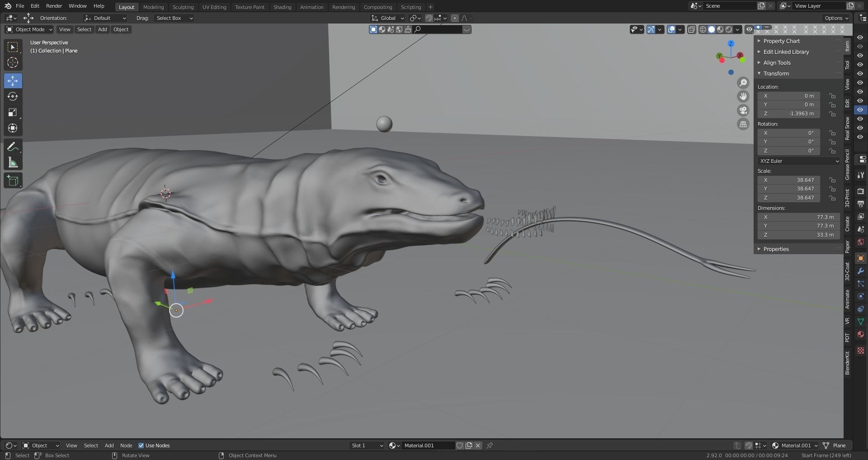Open the Texture properties checkerboard tab

pyautogui.click(x=861, y=351)
